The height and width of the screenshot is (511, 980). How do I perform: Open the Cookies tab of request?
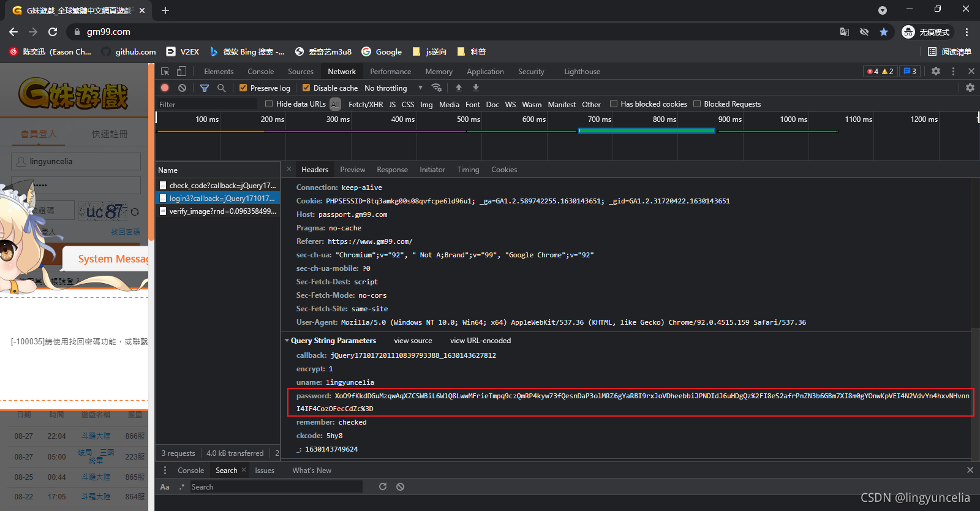tap(504, 170)
